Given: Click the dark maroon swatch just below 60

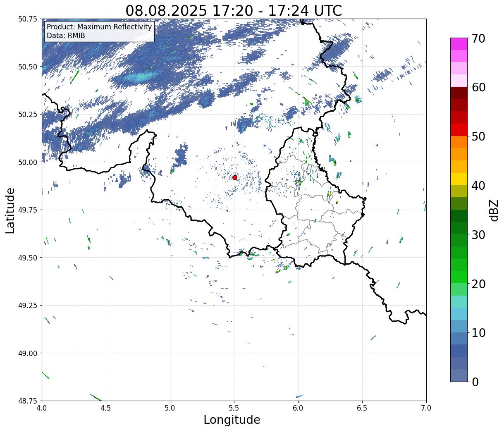Looking at the screenshot, I should click(459, 93).
